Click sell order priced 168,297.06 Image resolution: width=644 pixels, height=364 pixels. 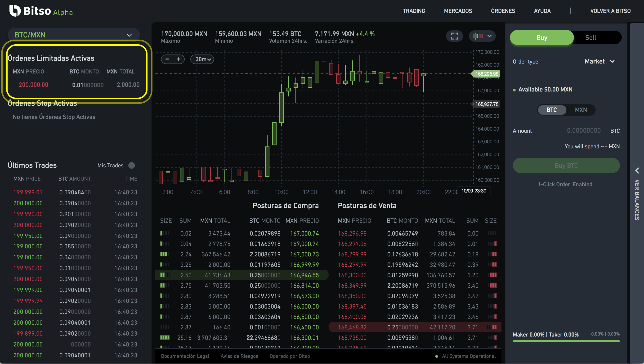click(x=415, y=244)
